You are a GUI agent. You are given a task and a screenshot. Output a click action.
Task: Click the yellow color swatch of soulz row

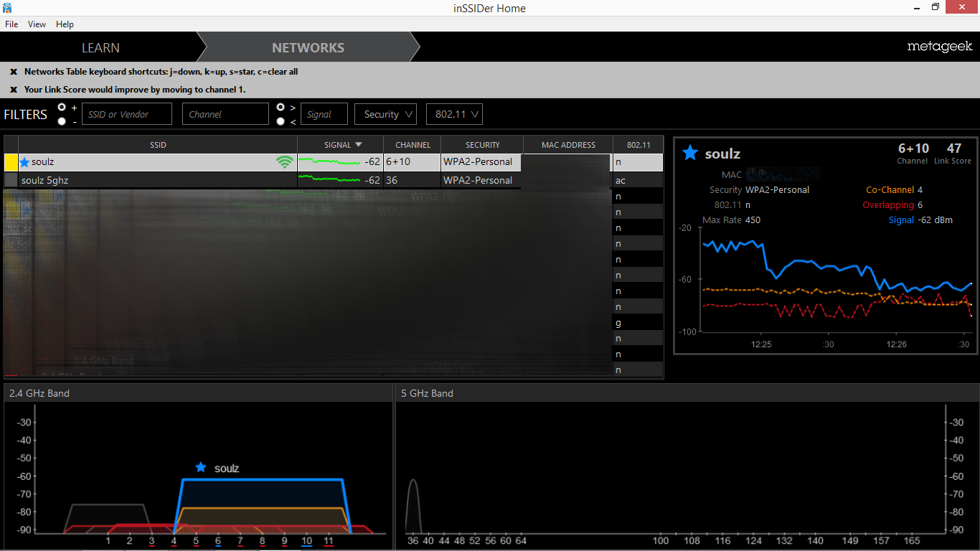(x=11, y=162)
